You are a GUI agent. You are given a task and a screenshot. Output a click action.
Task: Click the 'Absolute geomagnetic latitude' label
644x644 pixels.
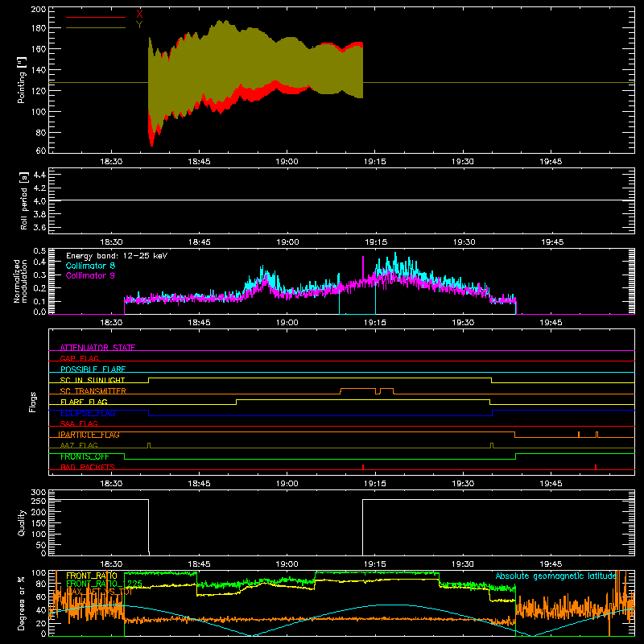556,576
